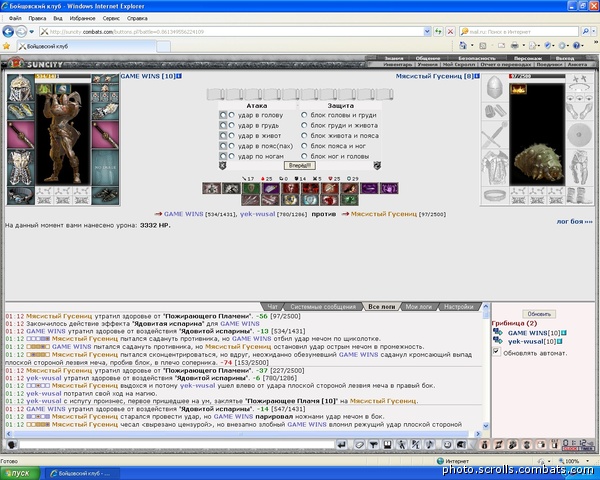Toggle the Обновлять автомат. checkbox

(x=496, y=351)
